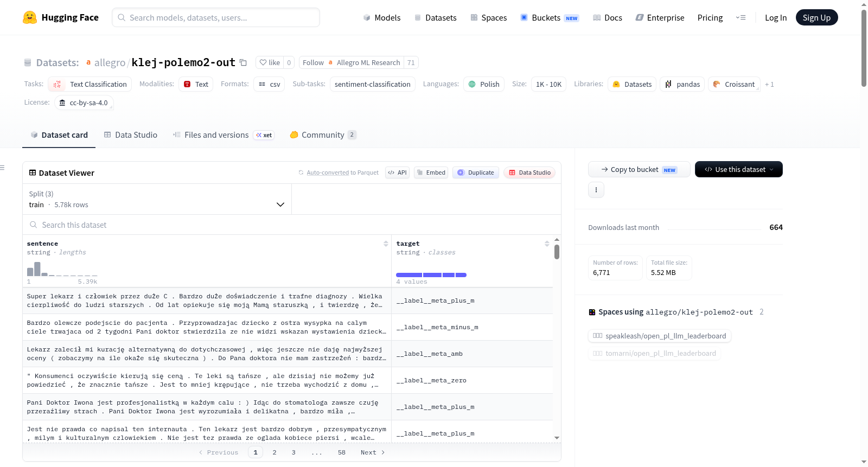Open the Buckets navigation item
Viewport: 868px width, 467px height.
point(550,17)
